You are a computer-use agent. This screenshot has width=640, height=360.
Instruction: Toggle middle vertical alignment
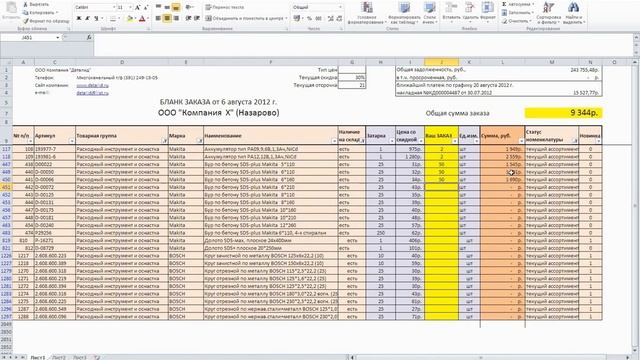point(167,7)
